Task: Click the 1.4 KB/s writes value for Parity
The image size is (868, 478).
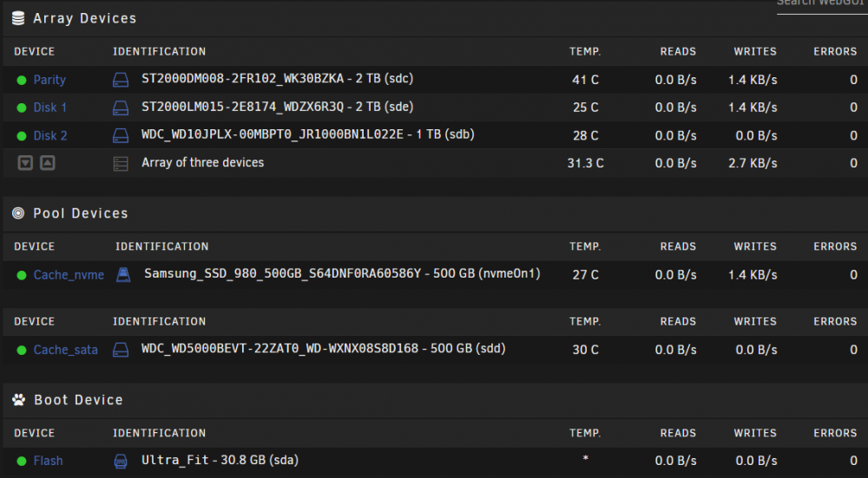Action: 753,80
